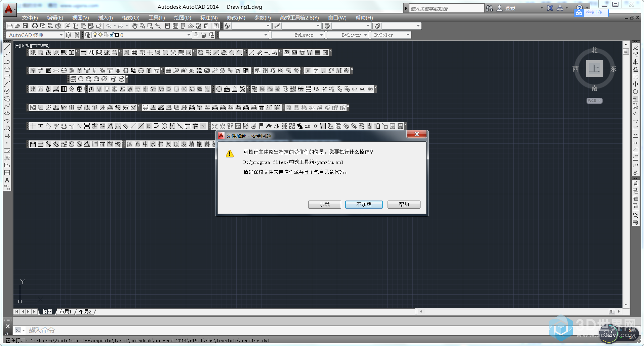Open the 标注(N) menu
644x346 pixels.
tap(209, 18)
